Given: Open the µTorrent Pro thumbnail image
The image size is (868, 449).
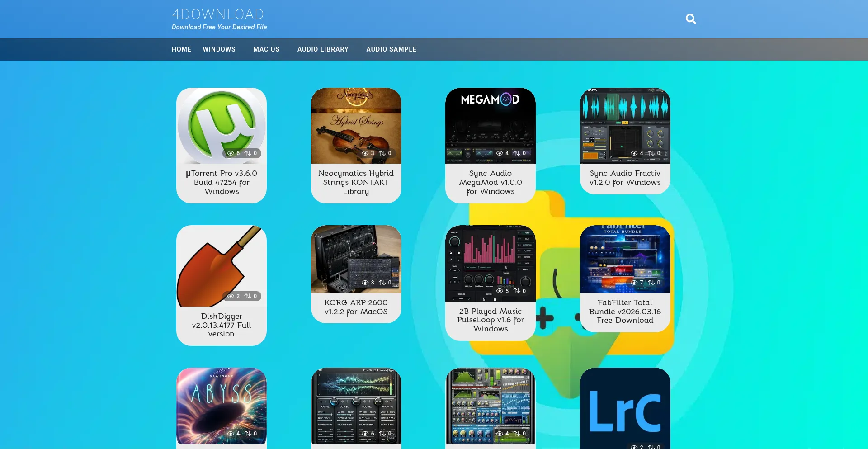Looking at the screenshot, I should (x=222, y=126).
